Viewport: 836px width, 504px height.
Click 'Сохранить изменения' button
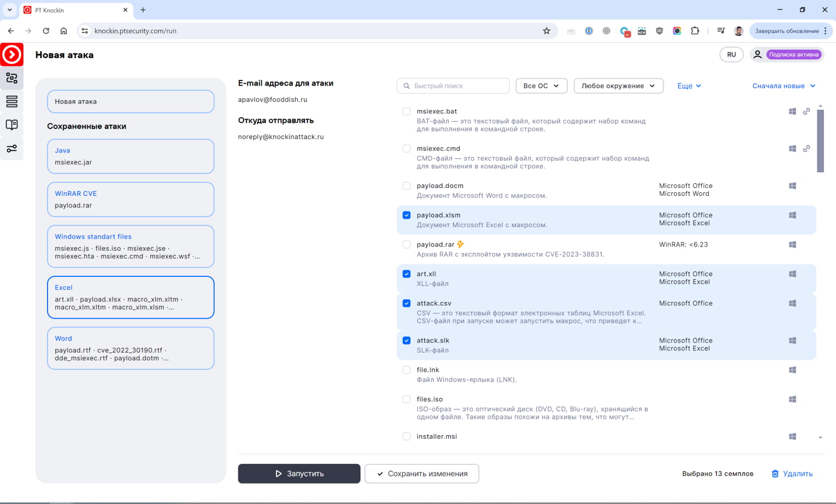(x=422, y=474)
